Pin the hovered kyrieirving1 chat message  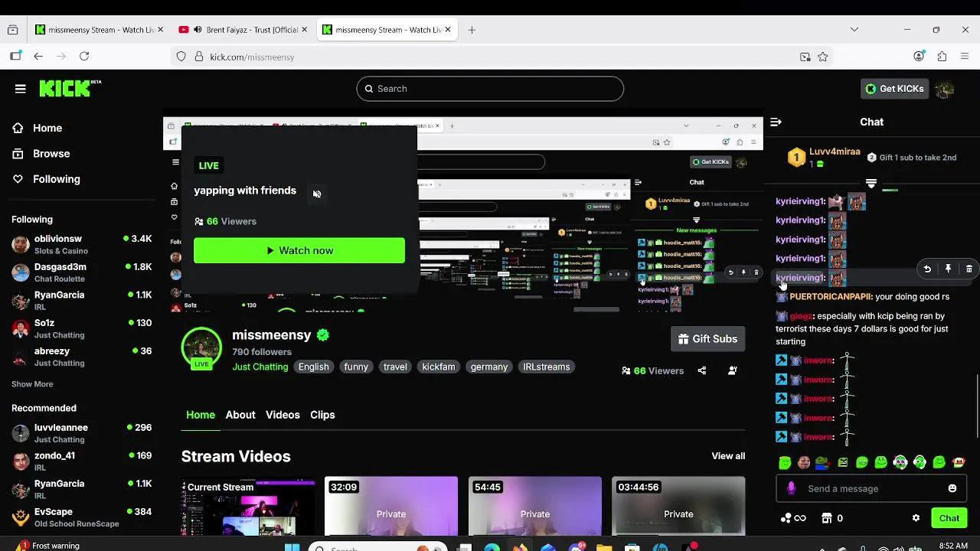pos(948,269)
